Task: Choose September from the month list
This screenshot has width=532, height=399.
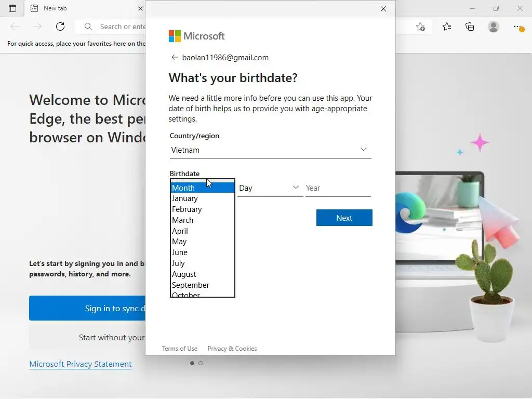Action: [x=202, y=285]
